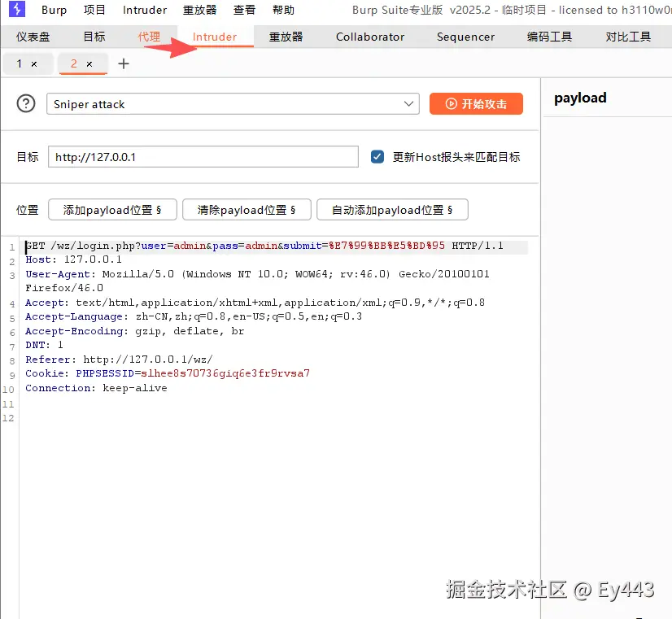This screenshot has width=672, height=619.
Task: Select Intruder sub-tab 1
Action: coord(20,63)
